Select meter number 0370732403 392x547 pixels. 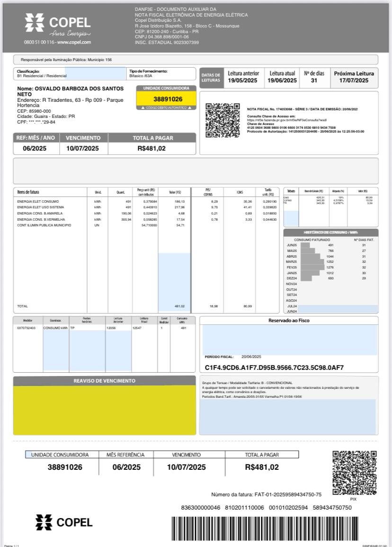click(26, 328)
